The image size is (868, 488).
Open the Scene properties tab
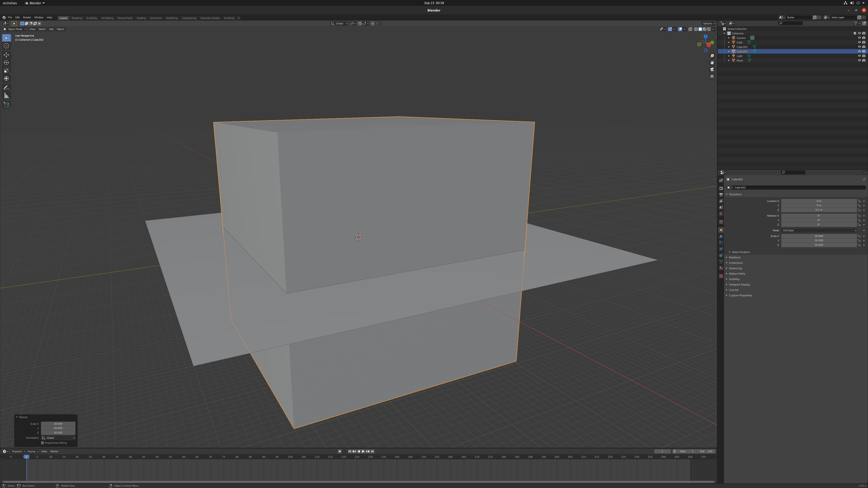pyautogui.click(x=721, y=207)
